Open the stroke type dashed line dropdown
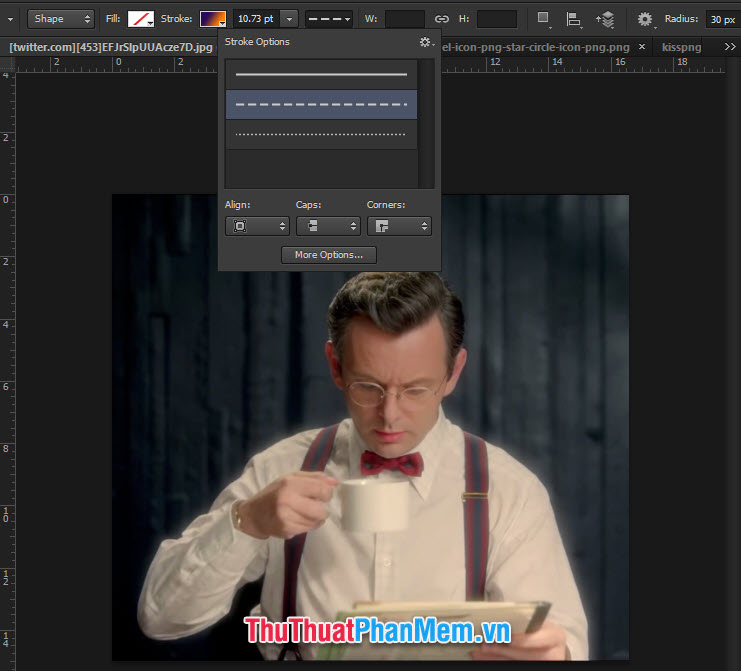 coord(329,19)
